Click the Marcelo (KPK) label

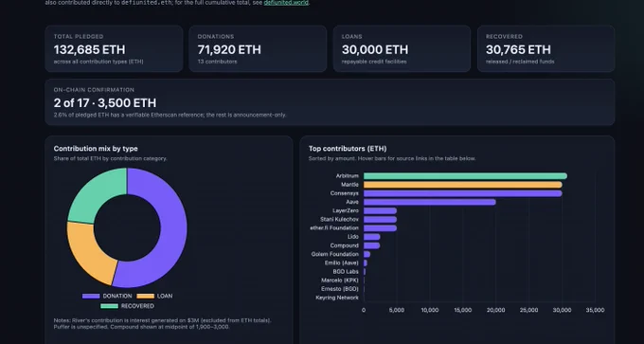[x=340, y=281]
